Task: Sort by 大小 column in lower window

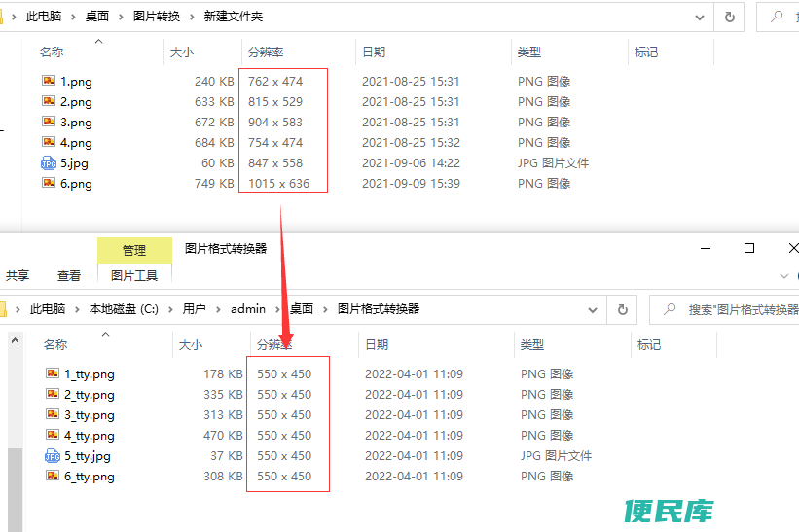Action: click(x=191, y=344)
